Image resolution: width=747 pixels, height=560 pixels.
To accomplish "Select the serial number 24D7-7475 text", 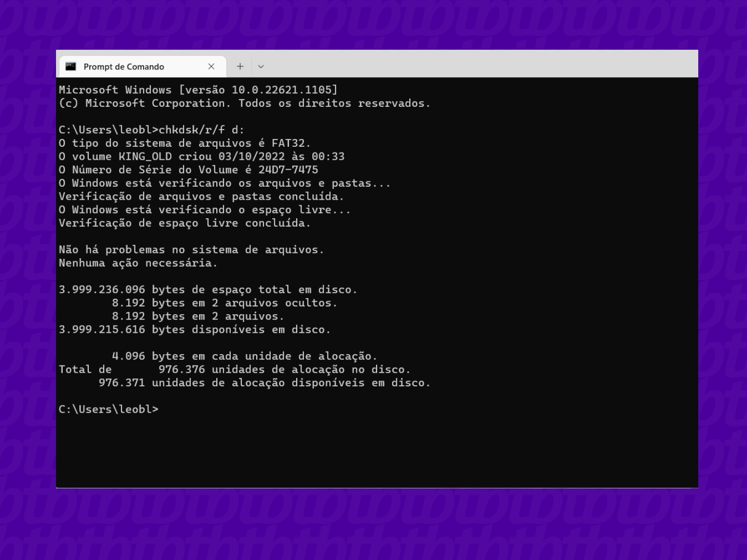I will [289, 170].
